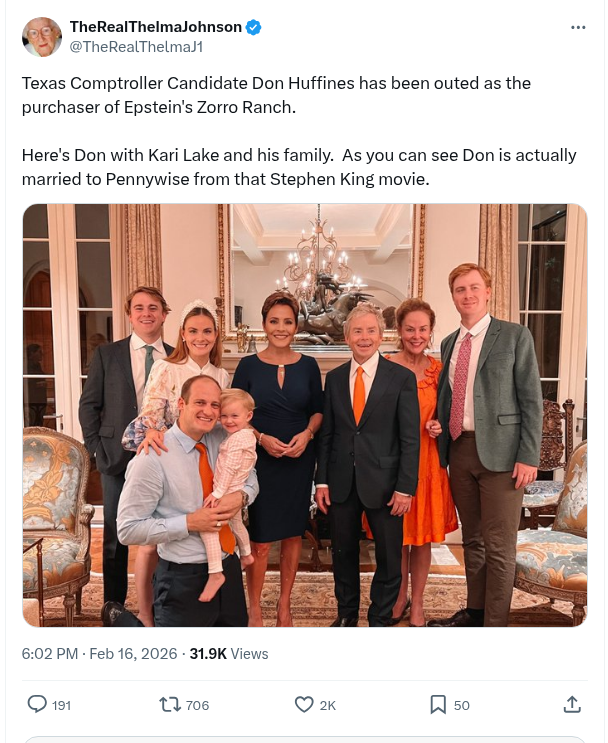Open the family group photo
The height and width of the screenshot is (743, 608).
304,415
